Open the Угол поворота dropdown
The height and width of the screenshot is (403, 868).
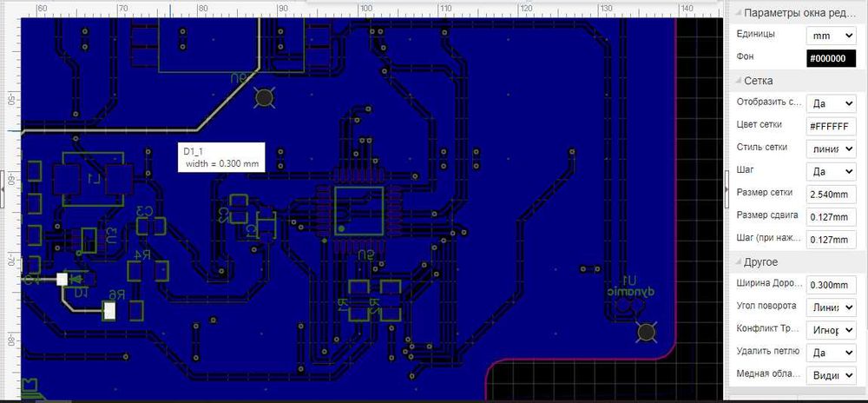click(831, 307)
